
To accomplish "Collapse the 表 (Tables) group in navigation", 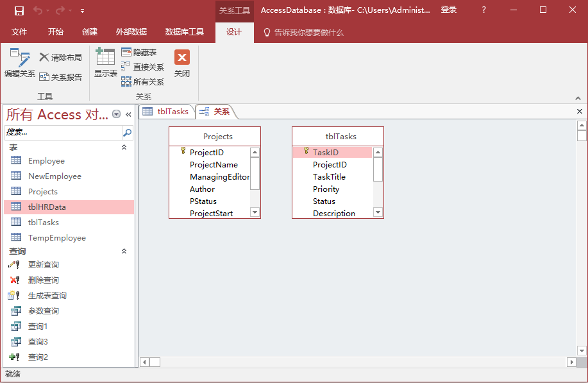I will [x=124, y=148].
